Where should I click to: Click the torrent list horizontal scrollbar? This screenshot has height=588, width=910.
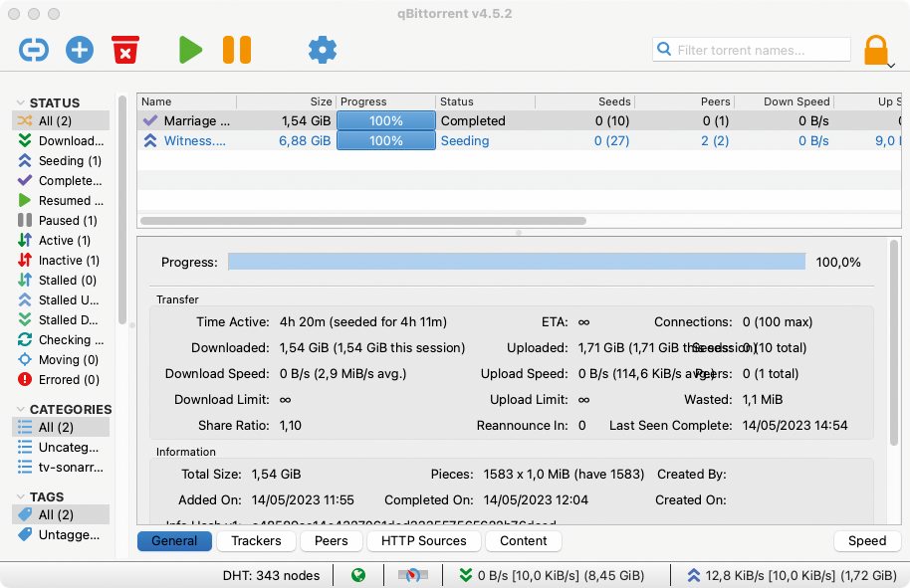(x=362, y=221)
